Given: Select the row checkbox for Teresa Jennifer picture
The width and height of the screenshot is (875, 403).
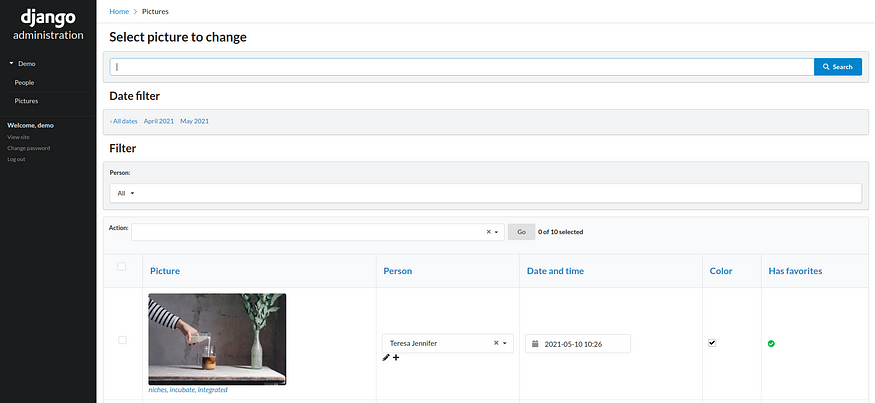Looking at the screenshot, I should (x=122, y=340).
